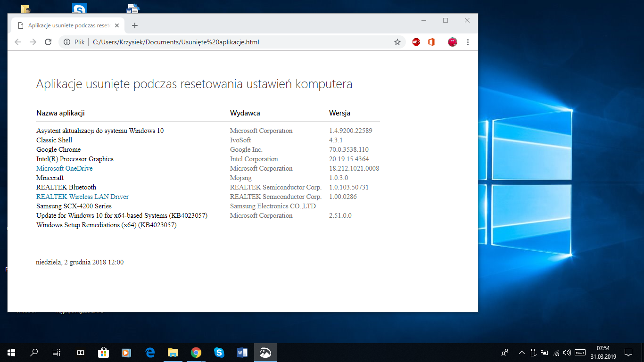Open the AdBlock Plus extension
The width and height of the screenshot is (644, 362).
click(416, 42)
